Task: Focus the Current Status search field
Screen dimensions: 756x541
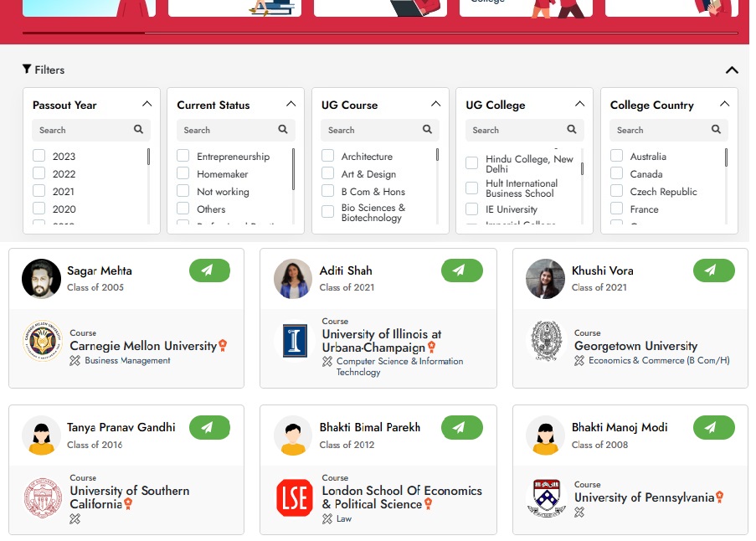Action: (x=235, y=130)
